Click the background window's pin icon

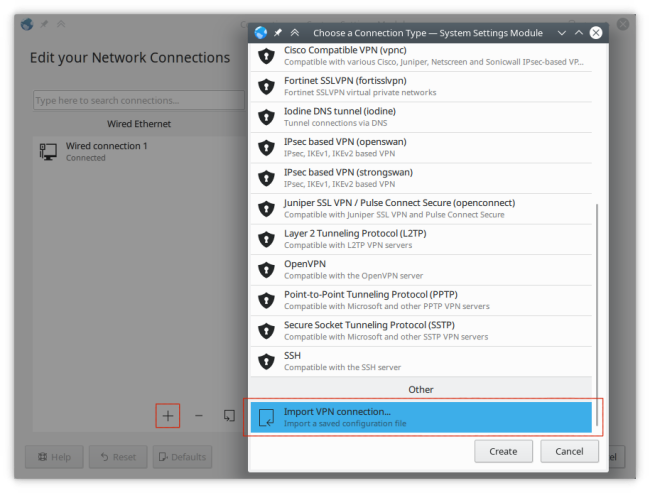[44, 24]
